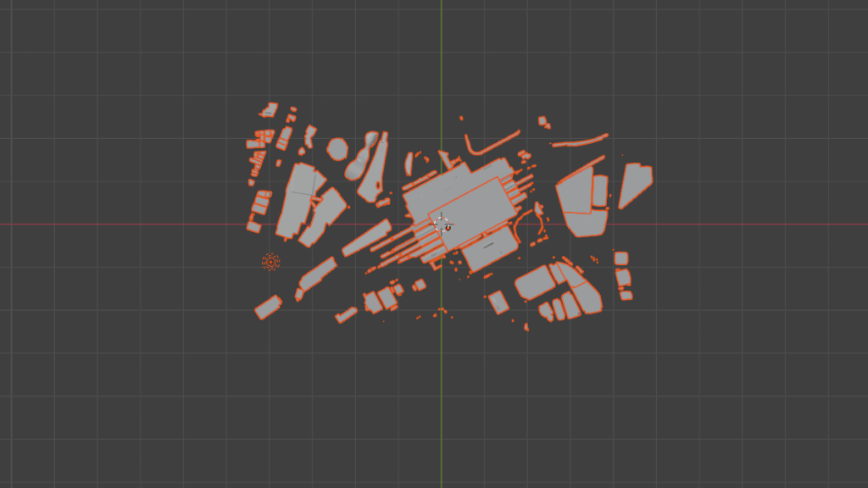Select the bottom square in right-side column of three
Screen dimensions: 868x488
[x=626, y=296]
